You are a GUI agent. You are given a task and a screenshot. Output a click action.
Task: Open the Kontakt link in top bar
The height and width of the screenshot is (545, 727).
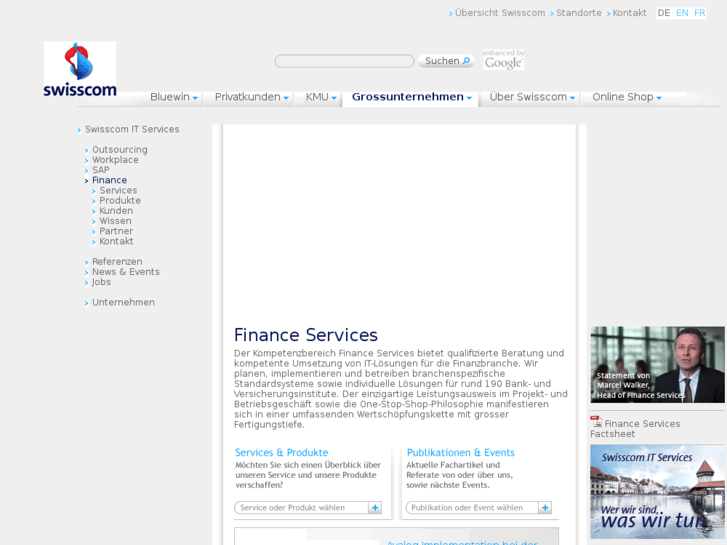pos(629,13)
